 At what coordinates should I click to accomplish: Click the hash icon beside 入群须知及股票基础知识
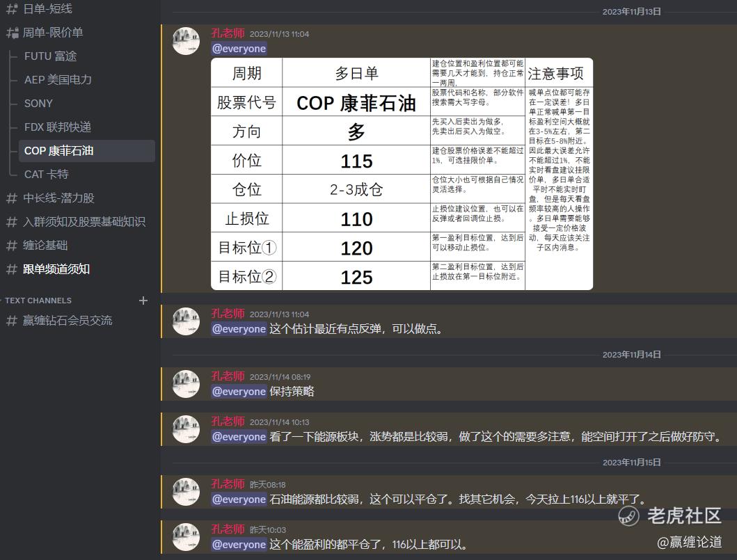tap(12, 222)
